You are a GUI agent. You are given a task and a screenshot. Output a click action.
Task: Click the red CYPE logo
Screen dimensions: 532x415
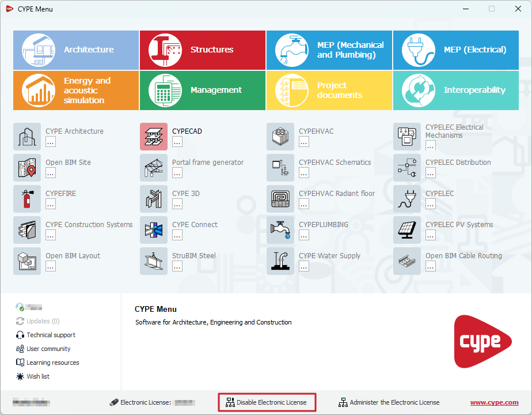point(482,341)
